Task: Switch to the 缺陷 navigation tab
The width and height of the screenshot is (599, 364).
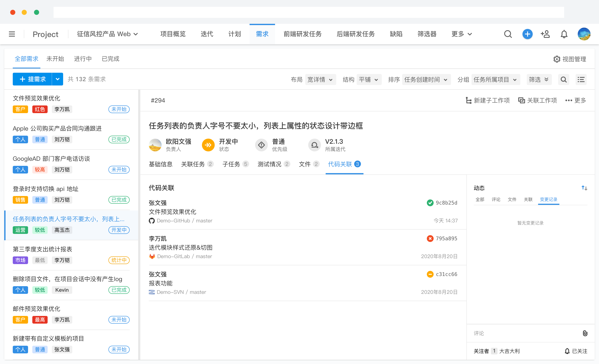Action: 396,34
